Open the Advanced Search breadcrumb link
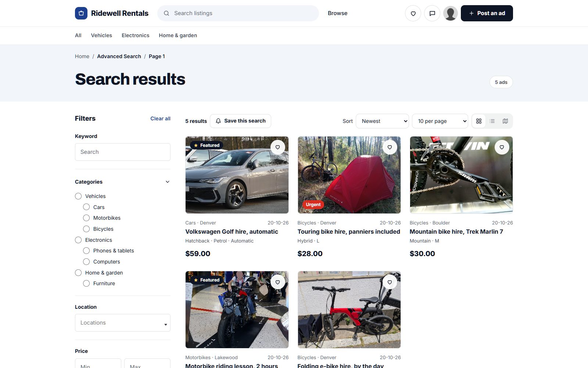The height and width of the screenshot is (368, 588). [x=119, y=56]
